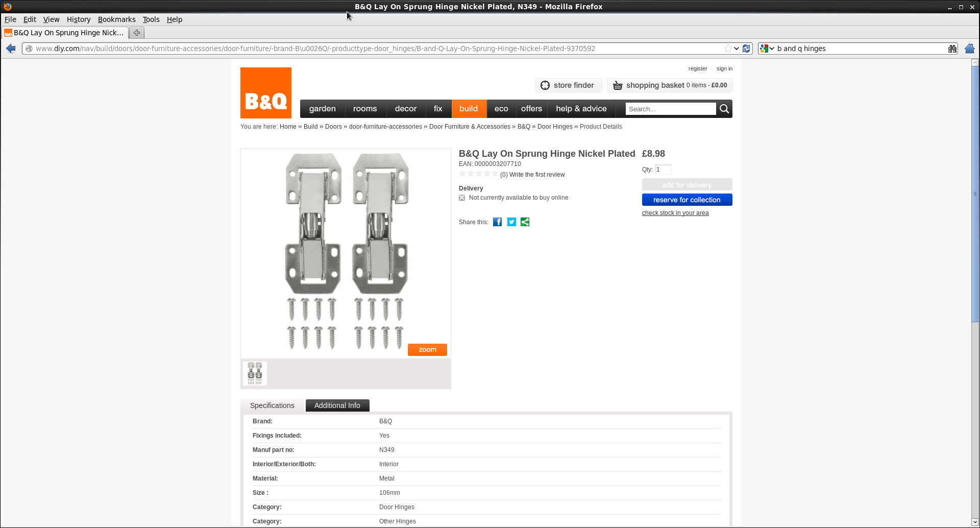Click the star rating row
Viewport: 980px width, 528px height.
pos(478,174)
